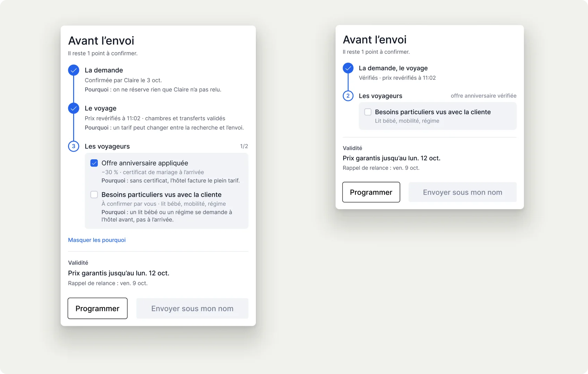Click checkmark icon beside La demande, le voyage
588x374 pixels.
[348, 68]
